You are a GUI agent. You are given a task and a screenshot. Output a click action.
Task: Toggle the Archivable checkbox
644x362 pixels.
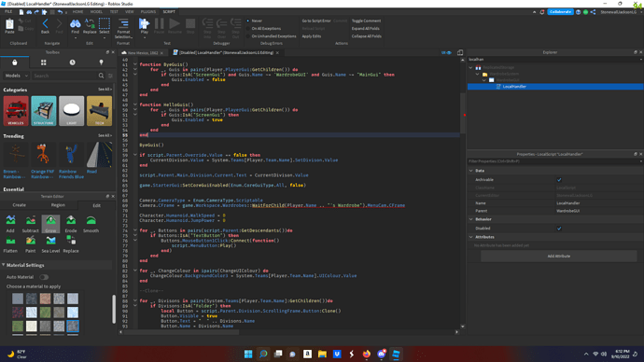pyautogui.click(x=559, y=180)
